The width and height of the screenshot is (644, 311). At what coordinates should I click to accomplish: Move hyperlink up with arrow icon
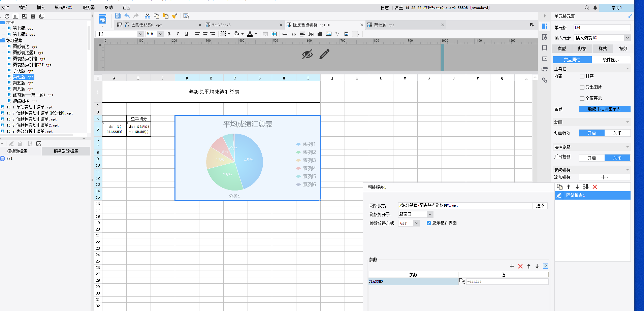tap(569, 187)
